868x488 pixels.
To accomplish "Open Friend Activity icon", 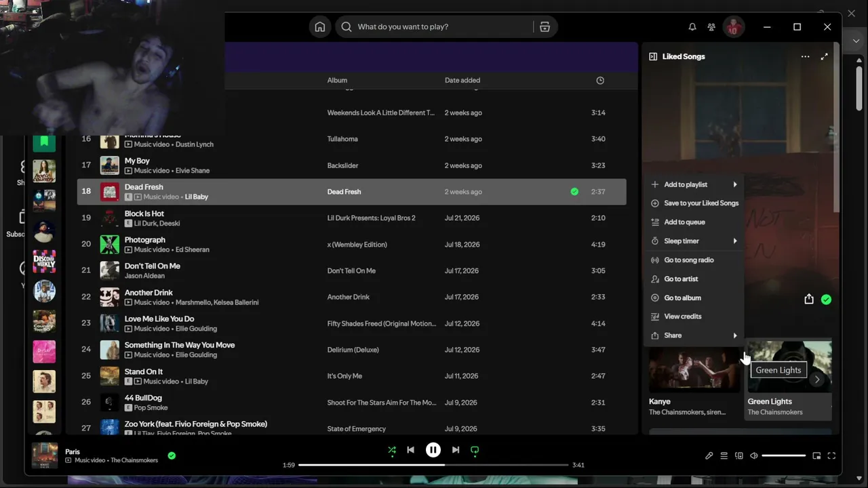I will pos(711,27).
